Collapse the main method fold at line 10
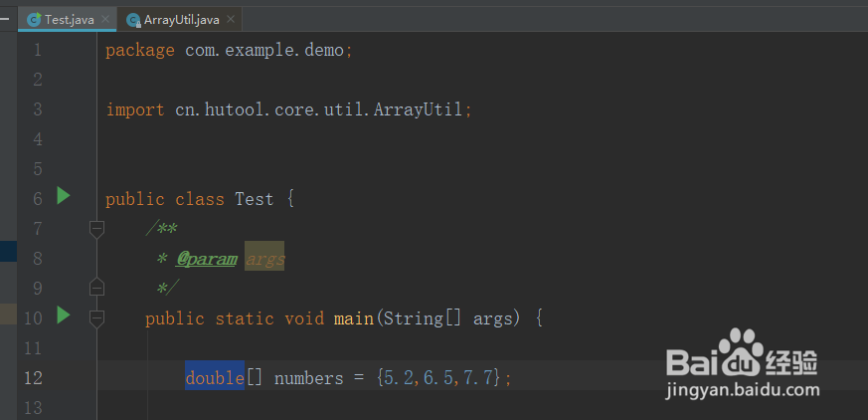Viewport: 868px width, 420px height. pos(96,318)
